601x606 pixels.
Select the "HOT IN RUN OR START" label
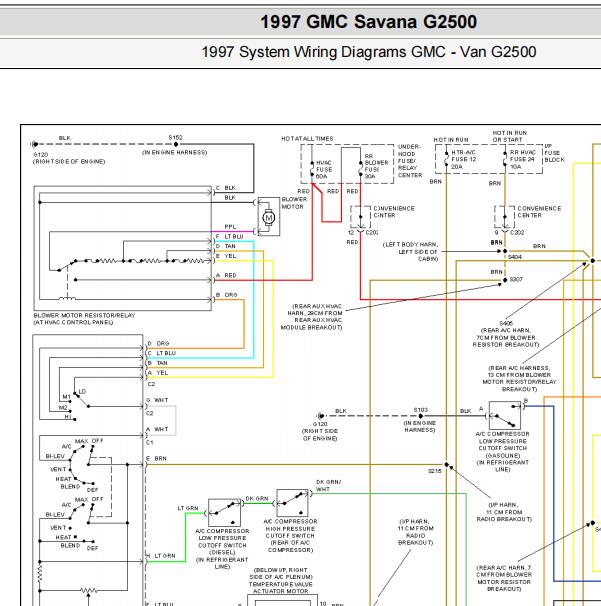point(509,136)
